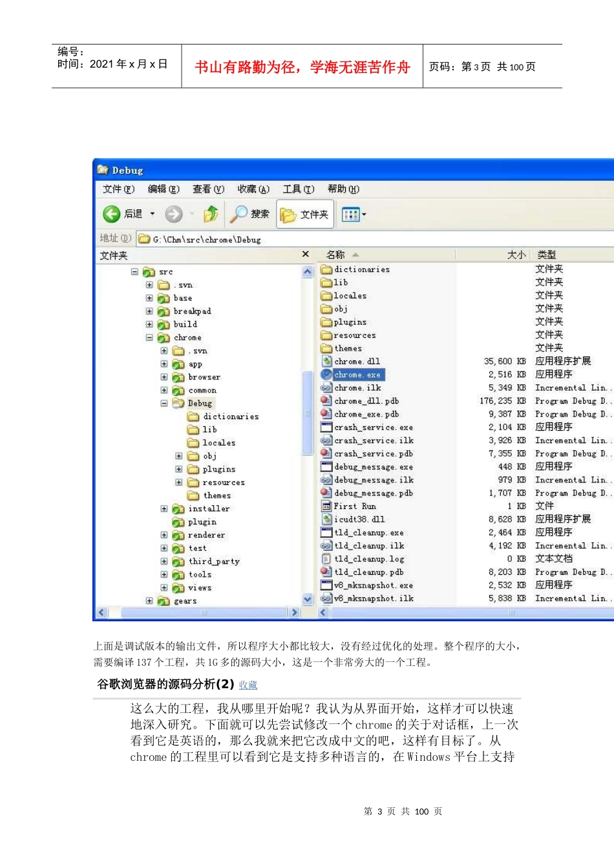The image size is (614, 868).
Task: Select lib folder icon in file list
Action: [326, 282]
